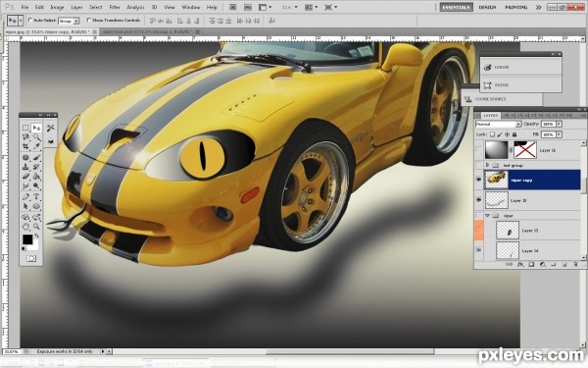Screen dimensions: 588x368
Task: Select the Paint Bucket tool
Action: pyautogui.click(x=36, y=176)
